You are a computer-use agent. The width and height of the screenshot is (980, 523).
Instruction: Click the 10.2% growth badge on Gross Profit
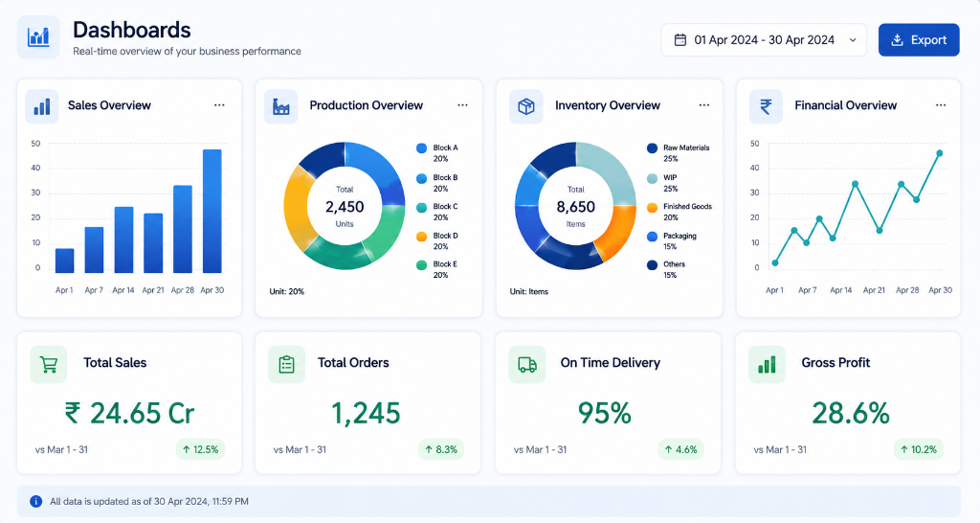[x=919, y=449]
